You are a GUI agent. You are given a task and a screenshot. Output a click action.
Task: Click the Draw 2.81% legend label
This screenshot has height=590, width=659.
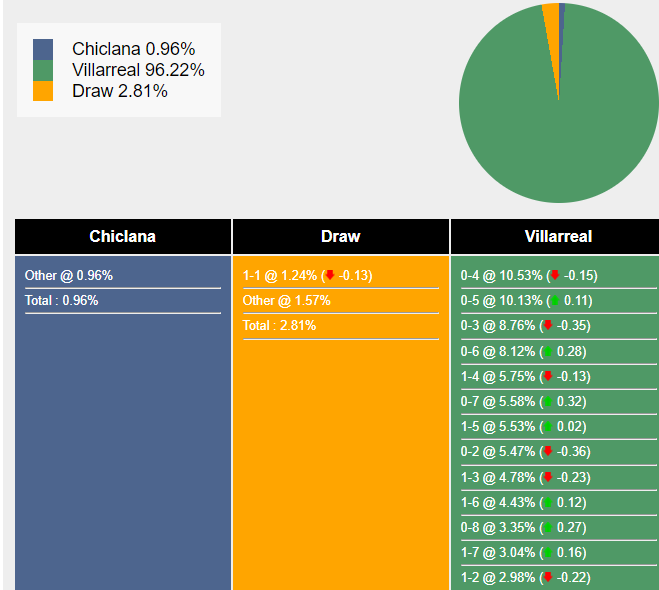click(120, 91)
